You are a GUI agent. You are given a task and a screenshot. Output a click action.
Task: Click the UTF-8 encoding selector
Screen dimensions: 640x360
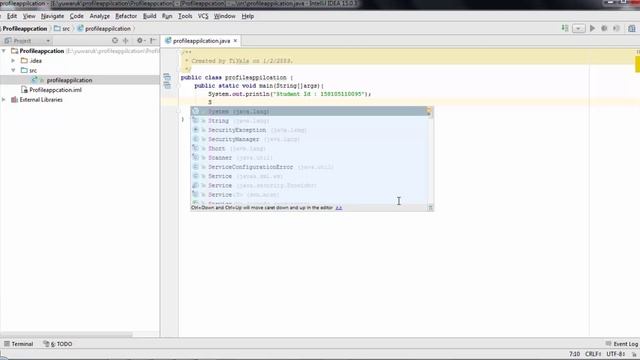[616, 354]
